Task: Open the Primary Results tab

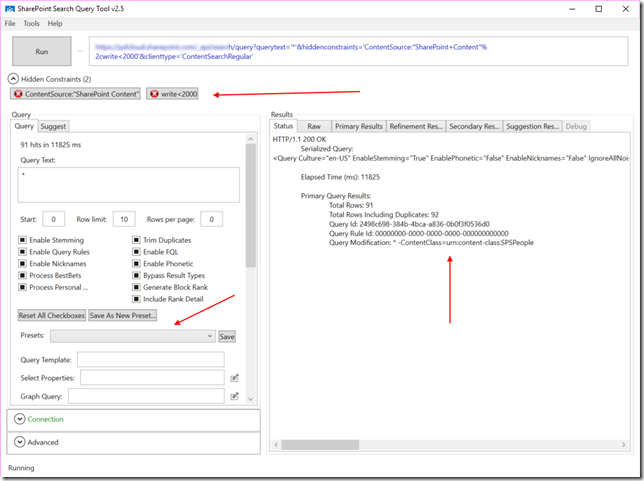Action: point(359,127)
